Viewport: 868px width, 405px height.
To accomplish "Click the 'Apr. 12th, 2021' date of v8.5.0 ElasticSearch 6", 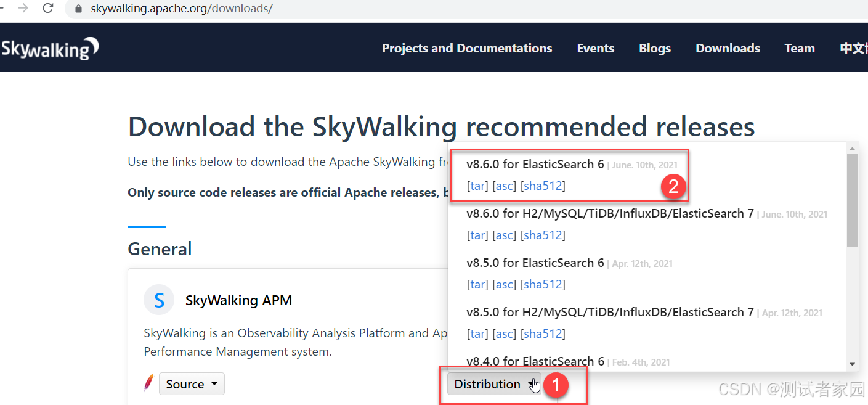I will [x=642, y=263].
